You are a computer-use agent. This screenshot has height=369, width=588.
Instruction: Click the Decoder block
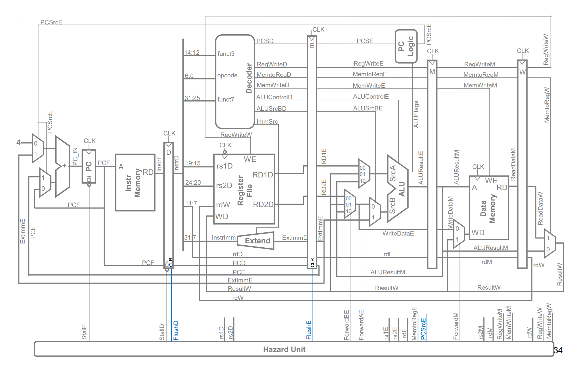point(235,81)
